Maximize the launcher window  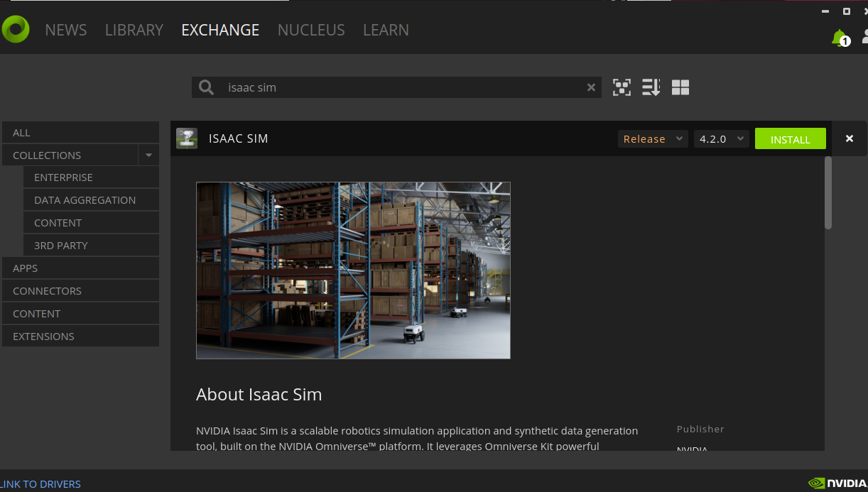coord(847,11)
